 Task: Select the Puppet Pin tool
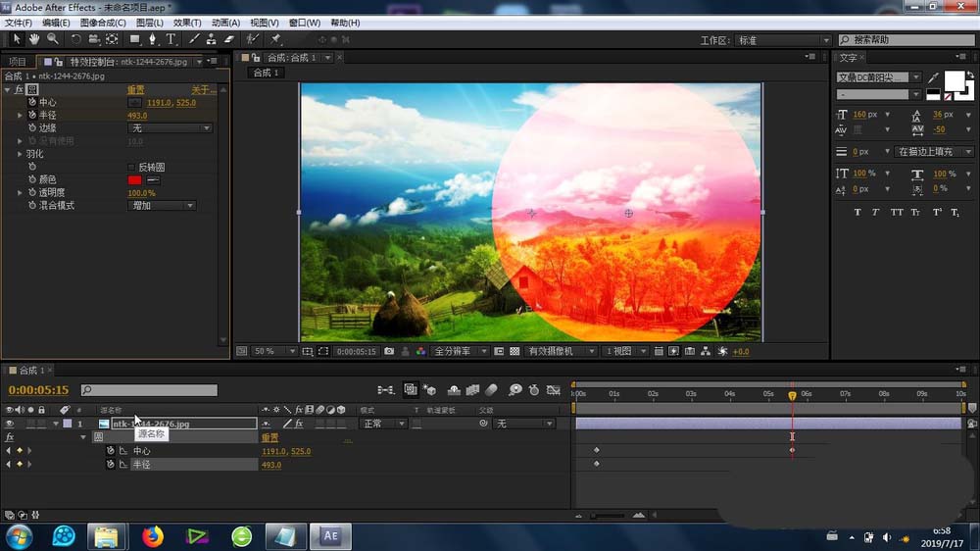click(275, 39)
